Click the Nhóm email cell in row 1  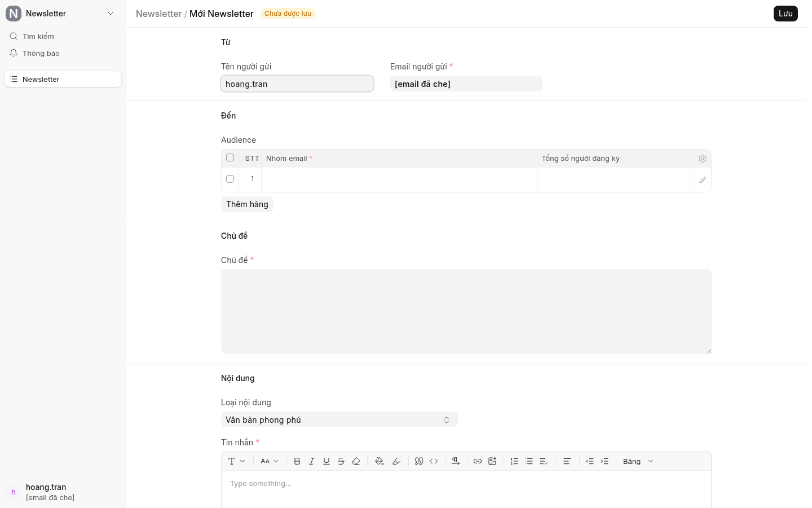coord(399,179)
